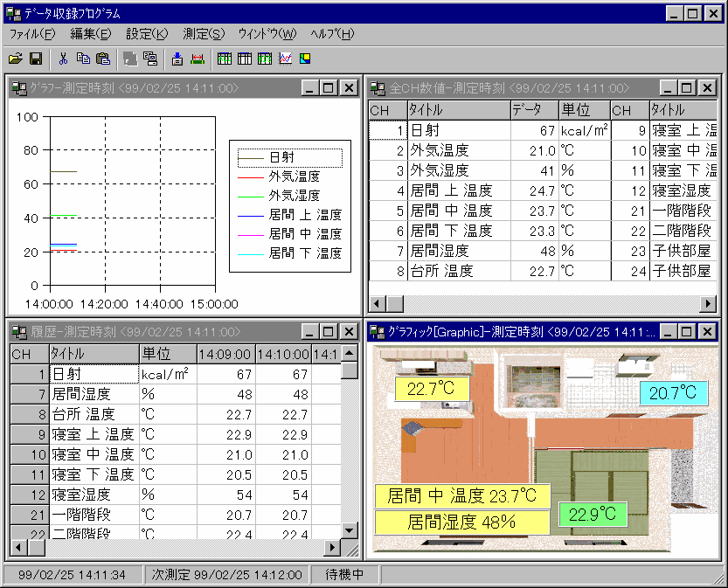The width and height of the screenshot is (728, 588).
Task: Select 台所 温度 title cell in 全CH数値 window
Action: click(459, 271)
